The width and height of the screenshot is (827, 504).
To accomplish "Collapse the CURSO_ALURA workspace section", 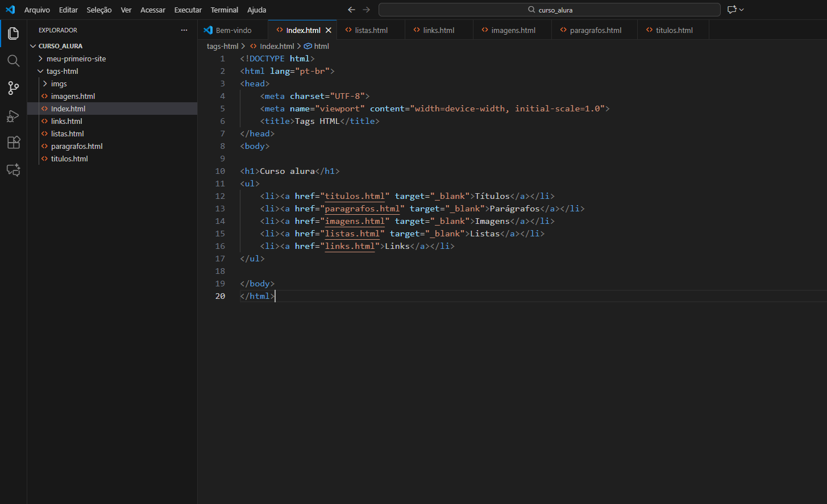I will point(60,46).
